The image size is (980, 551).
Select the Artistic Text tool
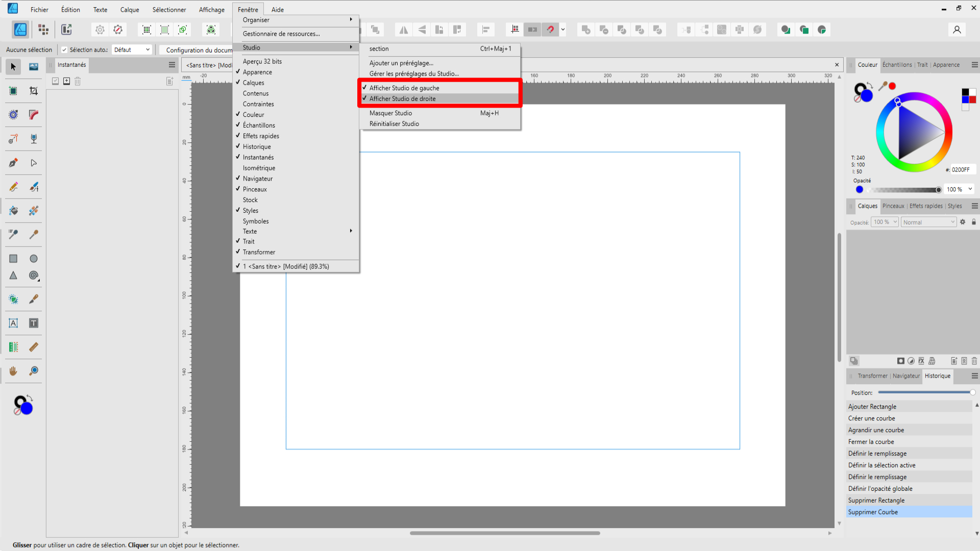click(x=13, y=323)
